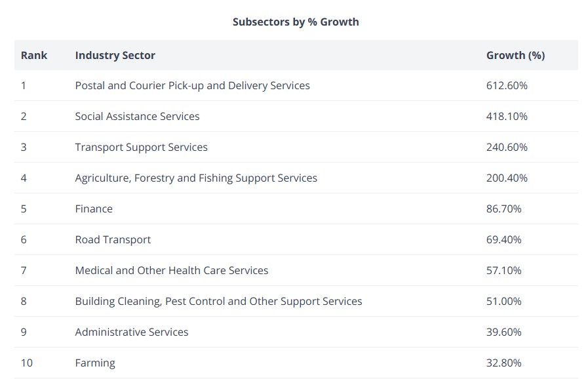This screenshot has height=379, width=588.
Task: Select the Farming sector name
Action: click(95, 363)
